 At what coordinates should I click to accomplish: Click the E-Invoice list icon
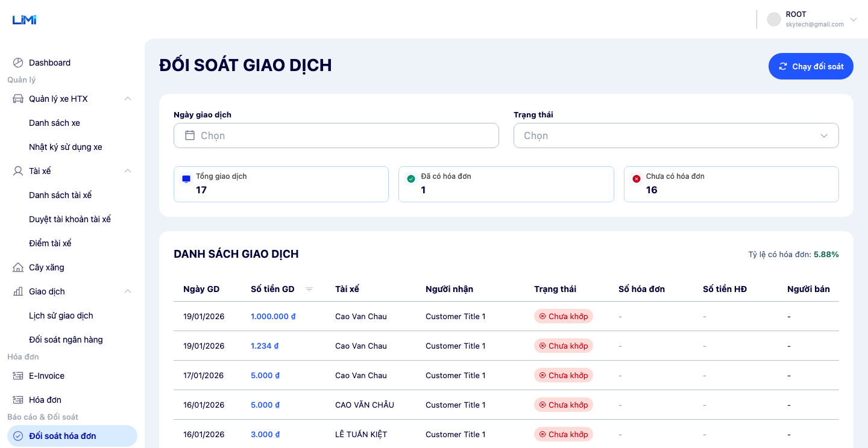click(18, 376)
